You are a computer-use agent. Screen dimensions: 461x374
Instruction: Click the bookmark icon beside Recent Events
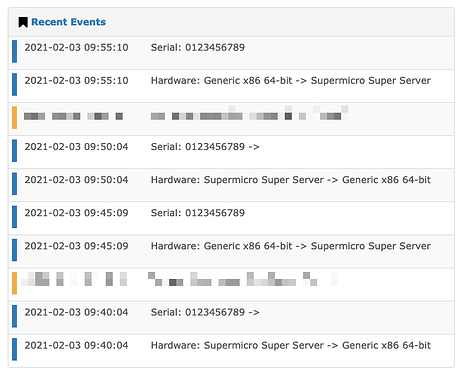pos(23,22)
